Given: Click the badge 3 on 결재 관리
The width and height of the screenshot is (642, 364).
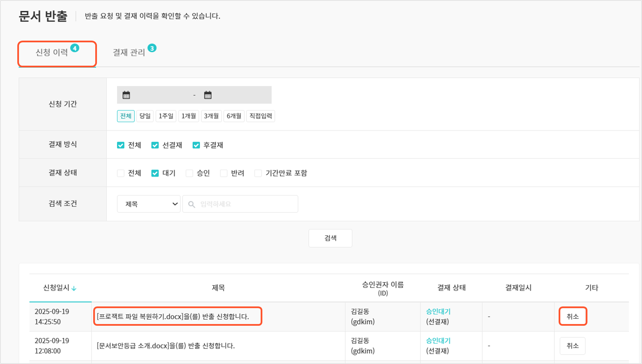Looking at the screenshot, I should tap(152, 48).
